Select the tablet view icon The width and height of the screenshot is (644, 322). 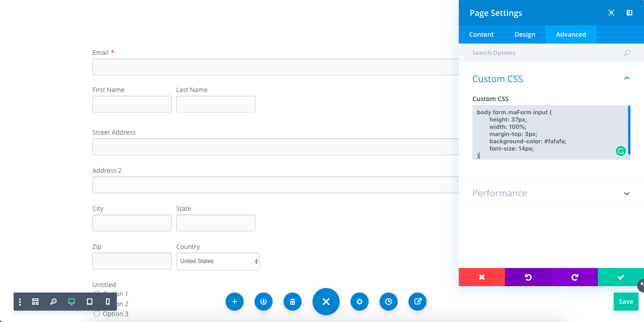(90, 302)
